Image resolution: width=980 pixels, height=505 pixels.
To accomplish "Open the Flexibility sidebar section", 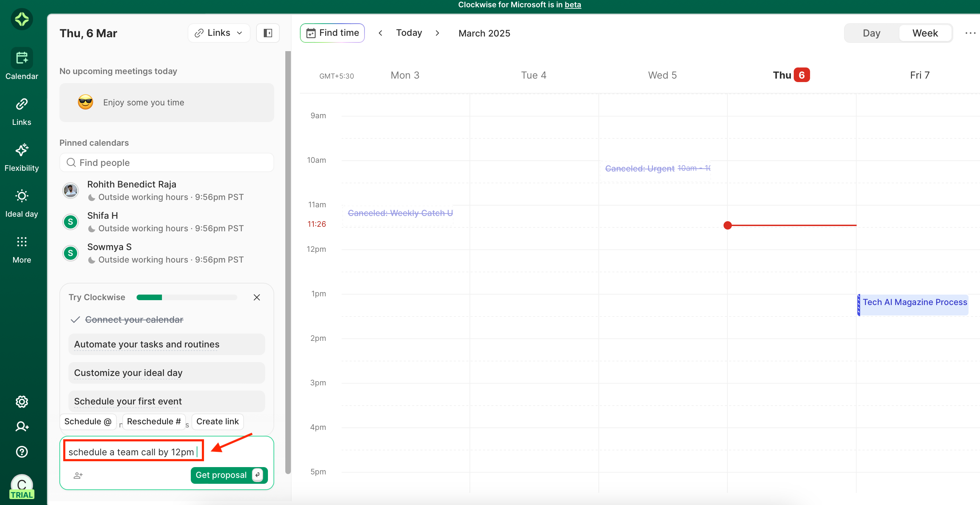I will point(22,157).
